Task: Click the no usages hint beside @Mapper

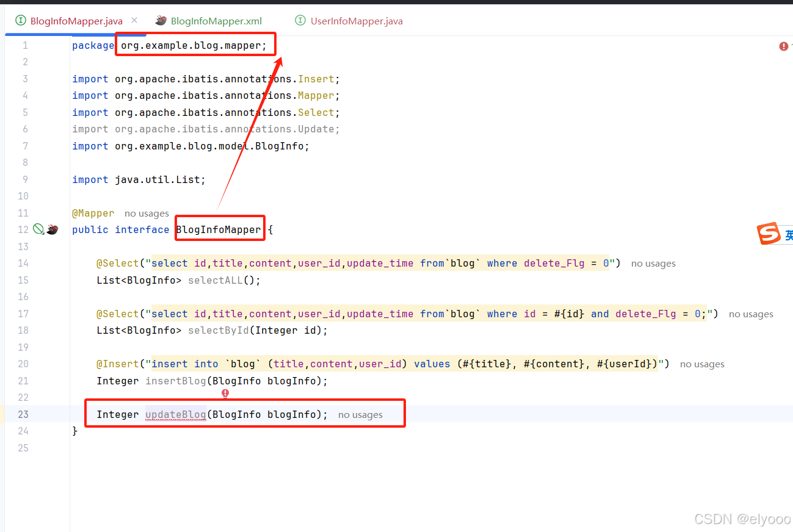Action: pos(147,213)
